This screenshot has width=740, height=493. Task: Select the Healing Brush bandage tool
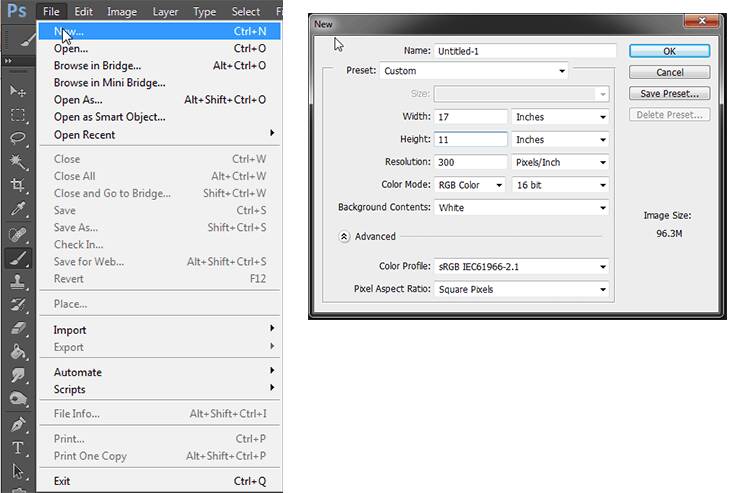click(x=17, y=234)
